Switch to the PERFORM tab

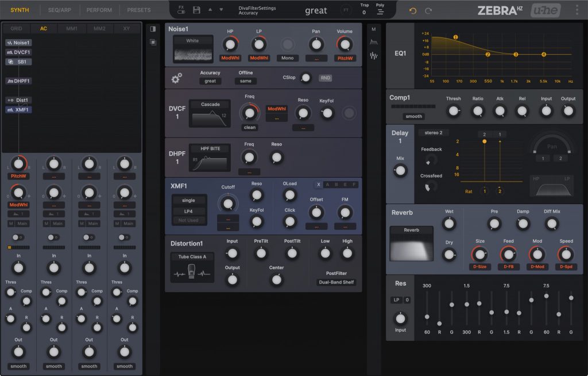99,9
